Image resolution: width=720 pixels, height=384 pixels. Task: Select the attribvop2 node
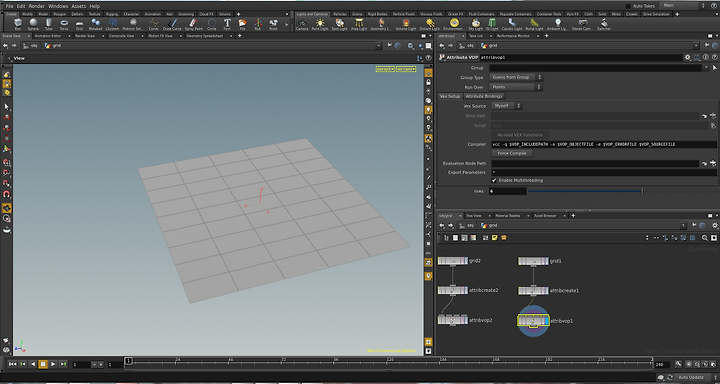pos(453,320)
